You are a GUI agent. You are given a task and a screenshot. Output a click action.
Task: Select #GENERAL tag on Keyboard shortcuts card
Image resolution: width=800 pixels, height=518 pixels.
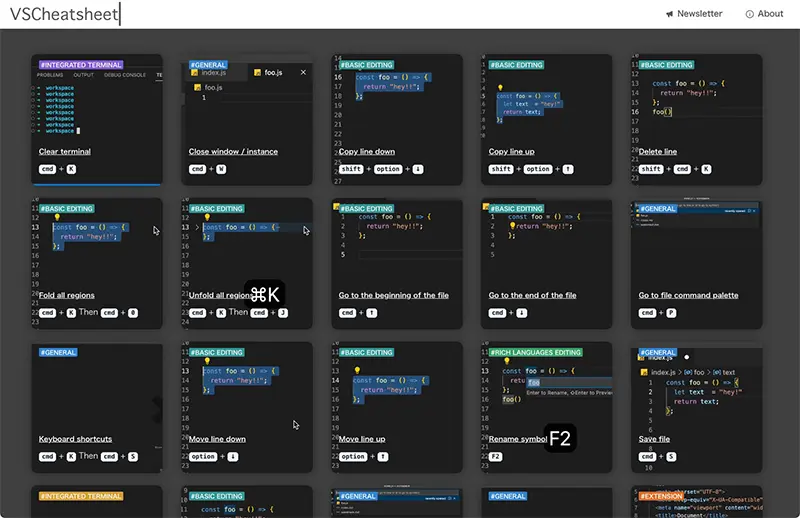coord(58,353)
